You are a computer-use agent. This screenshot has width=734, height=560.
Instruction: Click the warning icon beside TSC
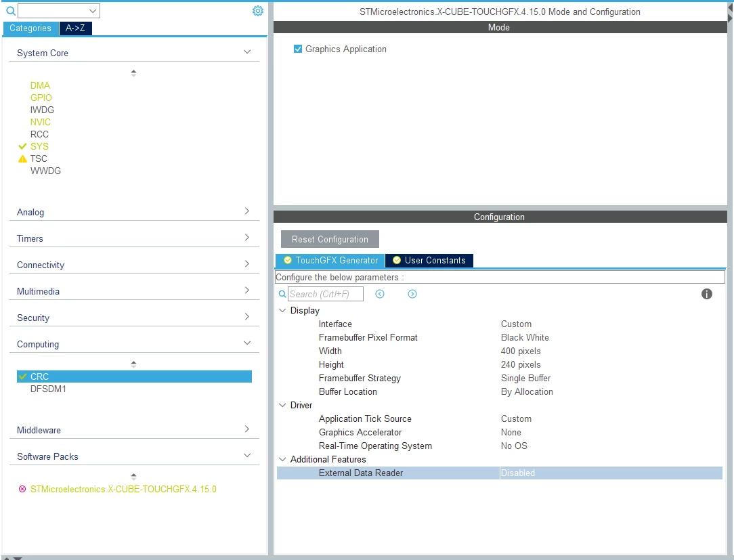click(x=22, y=158)
